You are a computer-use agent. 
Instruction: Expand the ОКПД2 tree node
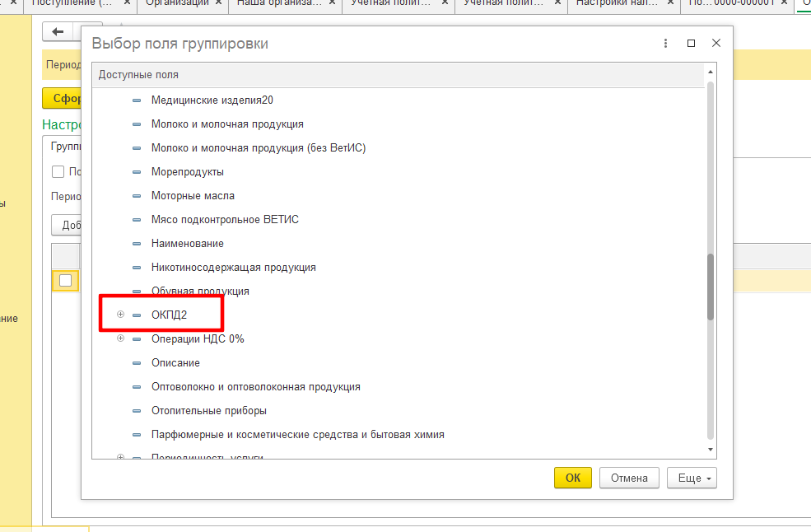(x=120, y=315)
